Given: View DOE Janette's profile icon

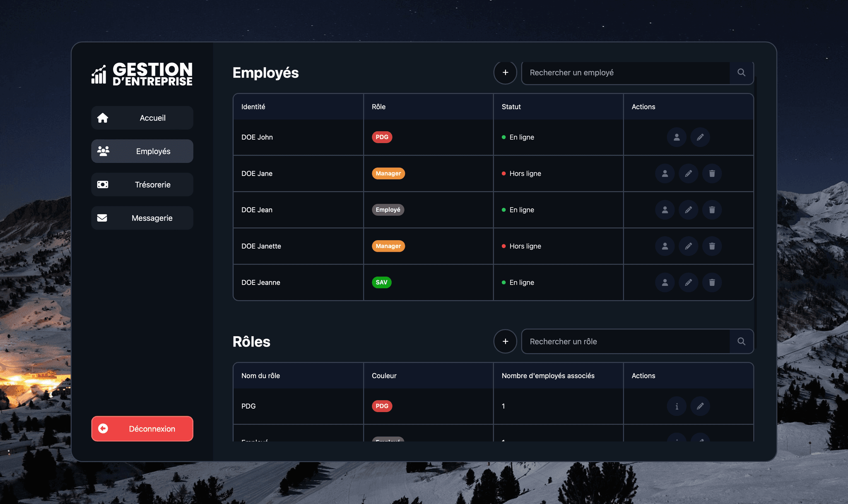Looking at the screenshot, I should pyautogui.click(x=665, y=246).
